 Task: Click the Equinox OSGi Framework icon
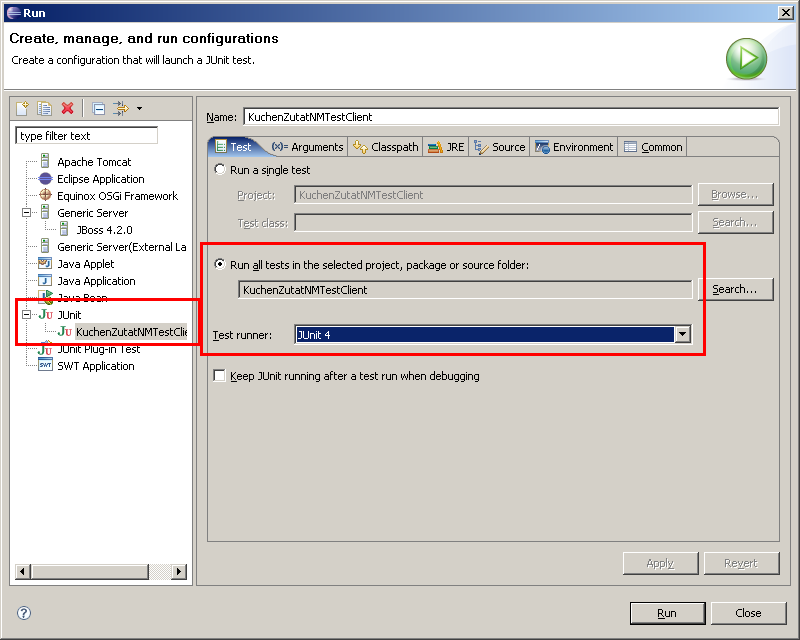coord(45,195)
